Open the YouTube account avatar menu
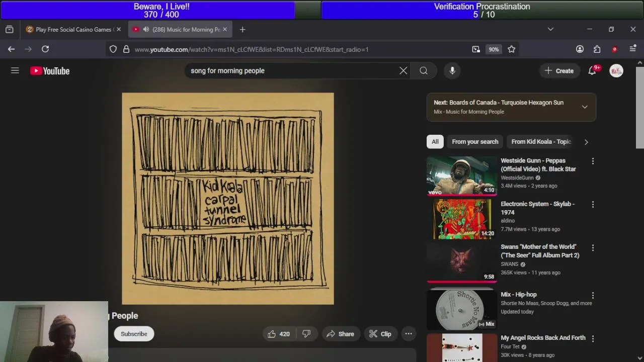The image size is (644, 362). (x=616, y=71)
